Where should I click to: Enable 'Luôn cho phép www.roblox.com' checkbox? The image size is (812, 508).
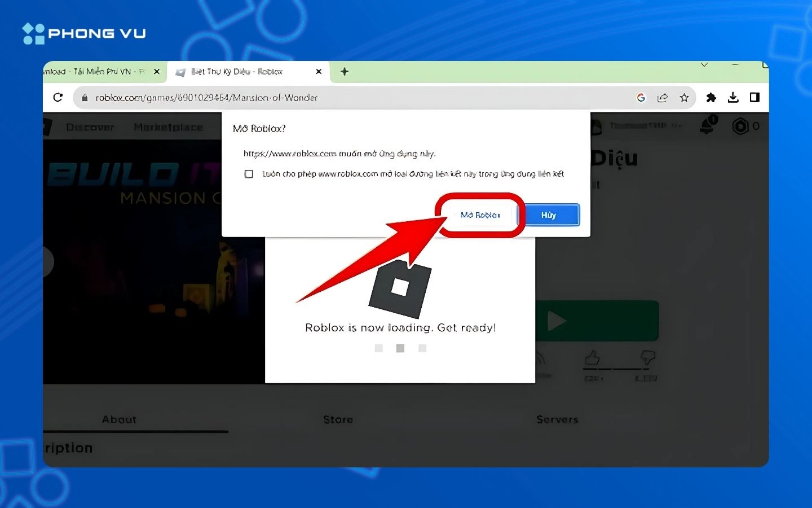[x=249, y=174]
